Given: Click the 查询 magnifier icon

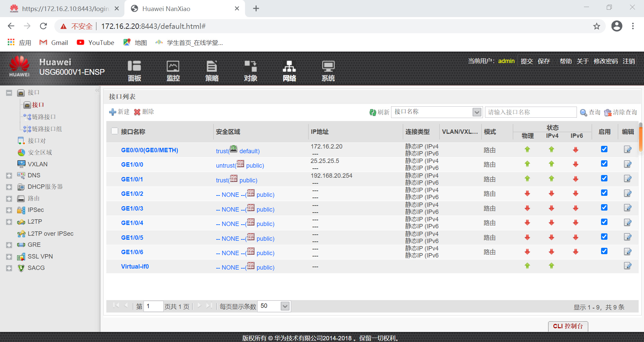Looking at the screenshot, I should tap(584, 113).
